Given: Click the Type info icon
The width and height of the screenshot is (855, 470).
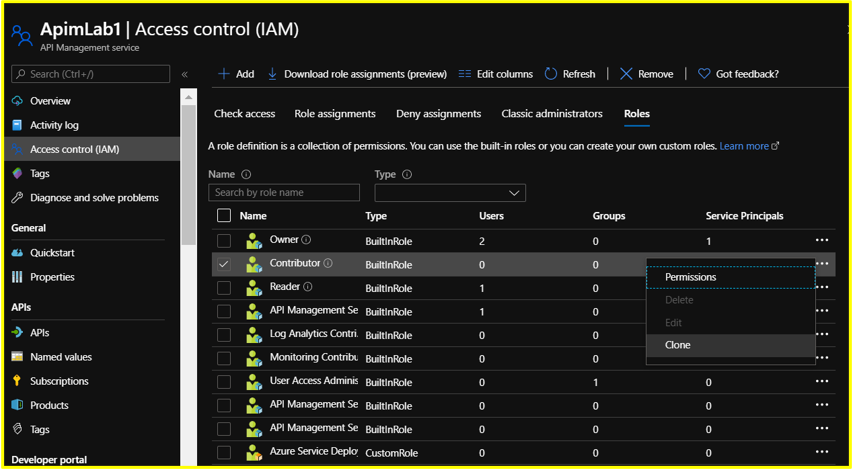Looking at the screenshot, I should click(x=407, y=174).
